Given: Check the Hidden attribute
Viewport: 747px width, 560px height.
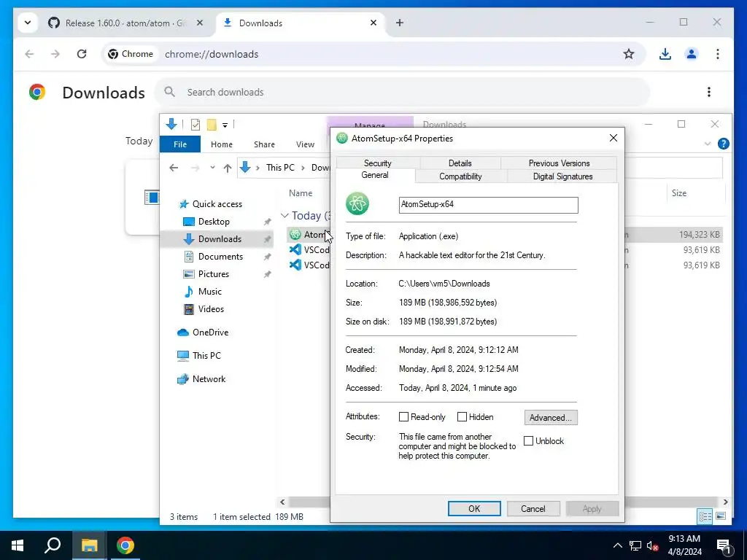Looking at the screenshot, I should [462, 416].
